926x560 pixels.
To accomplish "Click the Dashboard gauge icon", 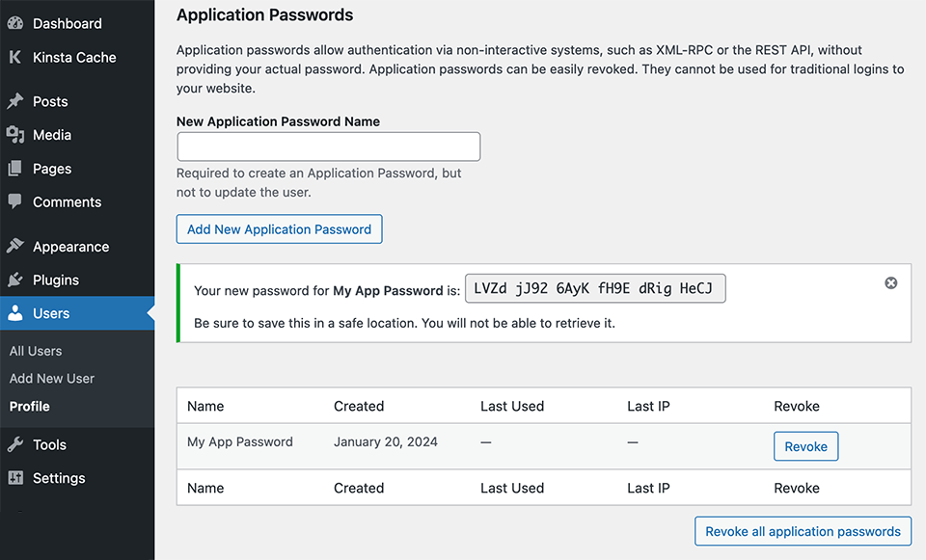I will tap(15, 23).
